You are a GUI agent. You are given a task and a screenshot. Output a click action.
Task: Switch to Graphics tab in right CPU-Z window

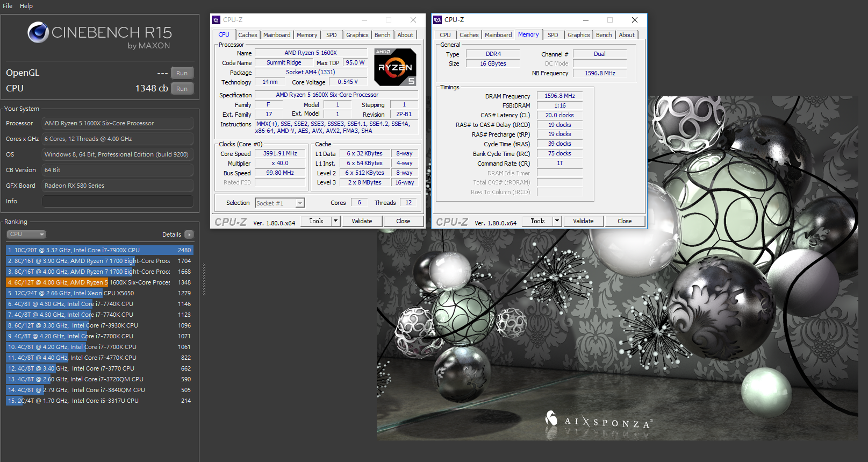[x=579, y=35]
